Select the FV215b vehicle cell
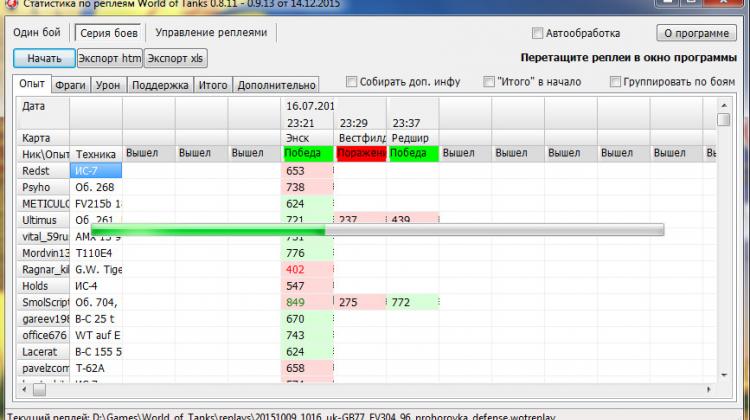750x420 pixels. click(96, 204)
